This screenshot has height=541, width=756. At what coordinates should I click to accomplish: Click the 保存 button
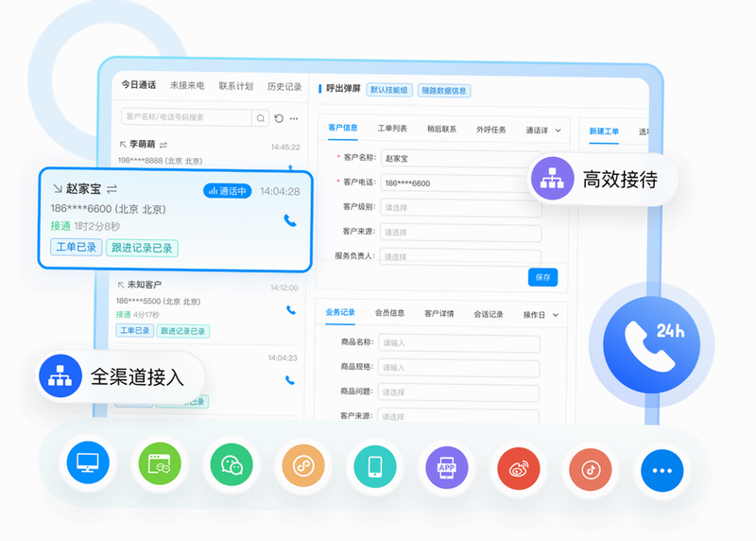coord(542,277)
